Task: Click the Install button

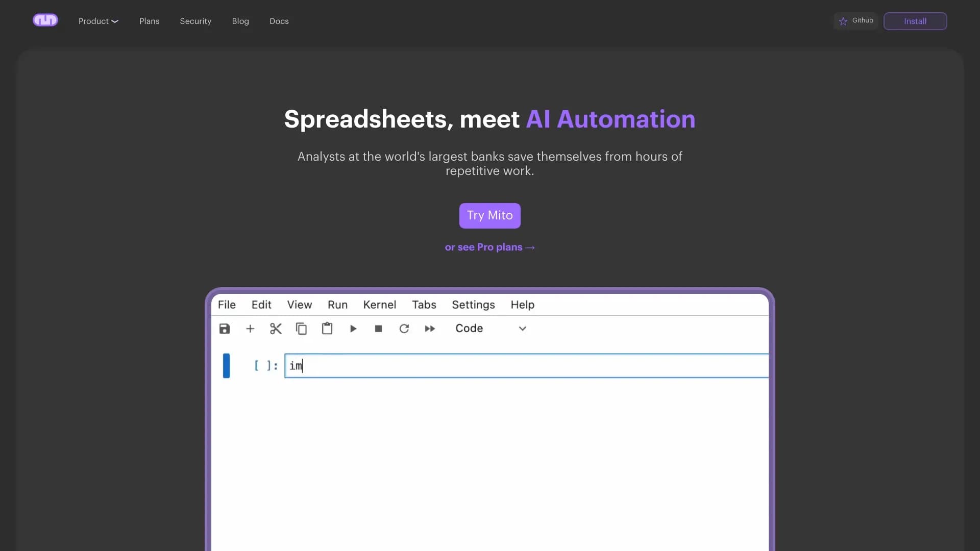Action: 915,21
